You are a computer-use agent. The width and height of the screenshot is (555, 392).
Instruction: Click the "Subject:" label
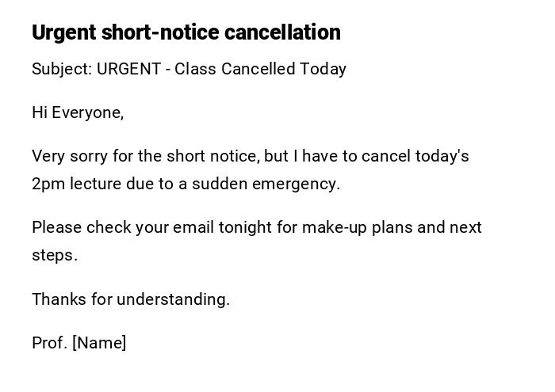(x=62, y=69)
